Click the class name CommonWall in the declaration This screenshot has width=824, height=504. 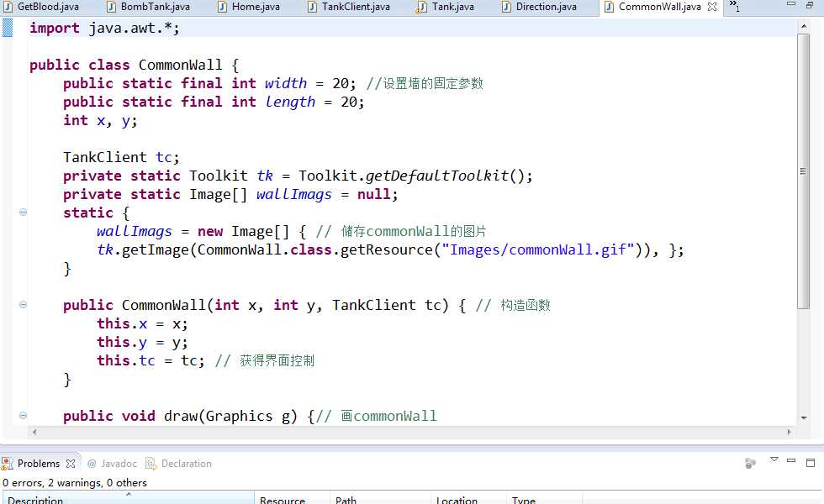[180, 66]
